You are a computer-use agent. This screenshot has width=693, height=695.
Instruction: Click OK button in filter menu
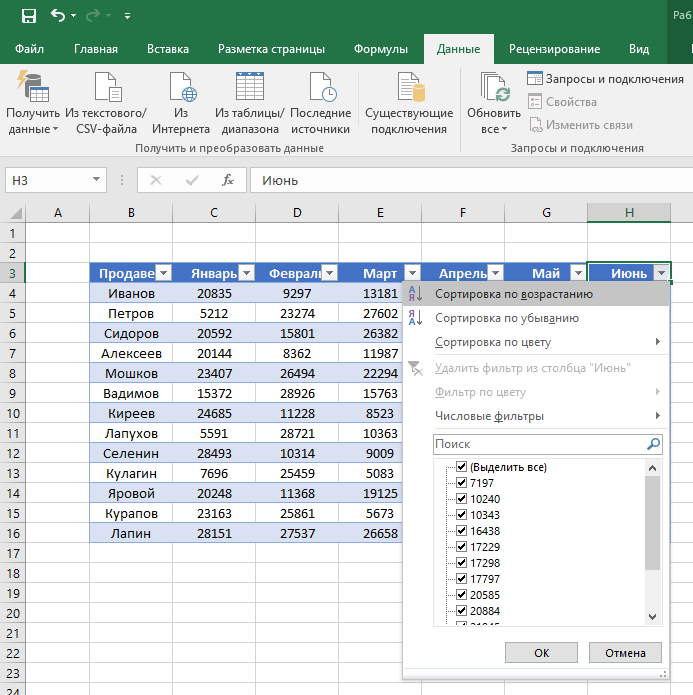pos(541,652)
